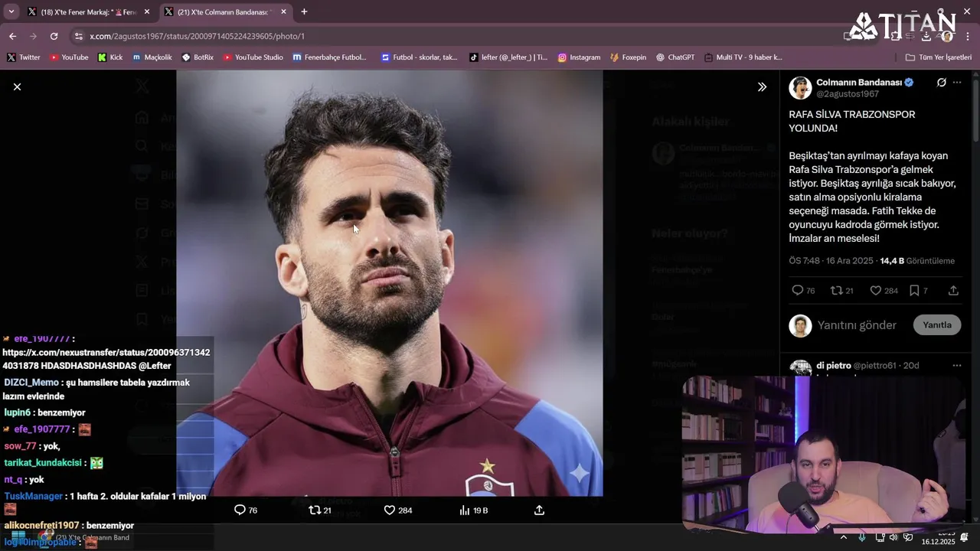980x551 pixels.
Task: Collapse the tweet sidebar with double chevron
Action: [x=762, y=86]
